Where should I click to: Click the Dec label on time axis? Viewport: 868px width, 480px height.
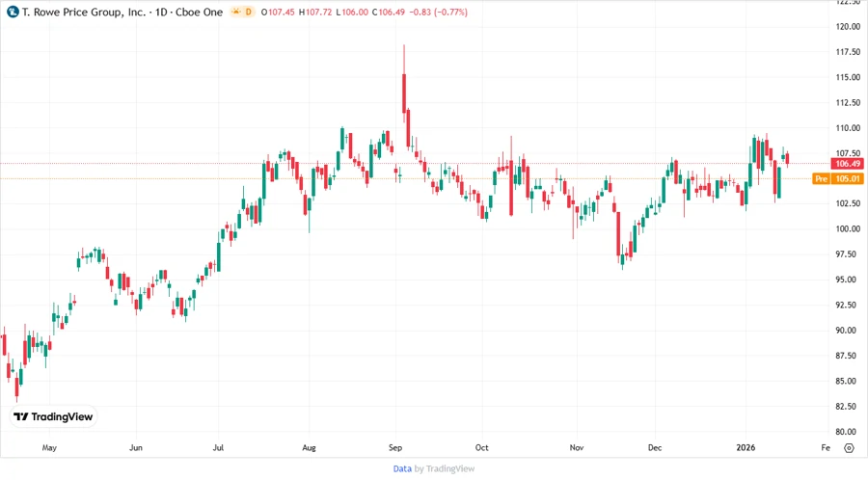point(655,448)
